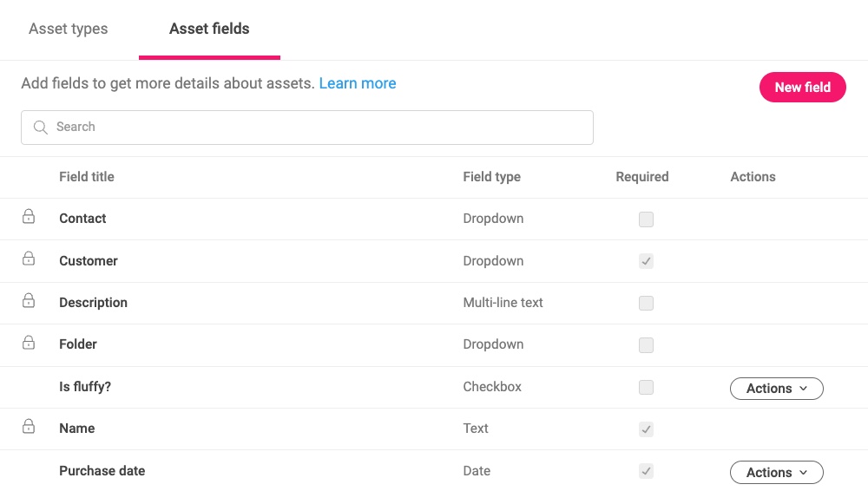Toggle the Required checkbox for Description

(x=646, y=304)
